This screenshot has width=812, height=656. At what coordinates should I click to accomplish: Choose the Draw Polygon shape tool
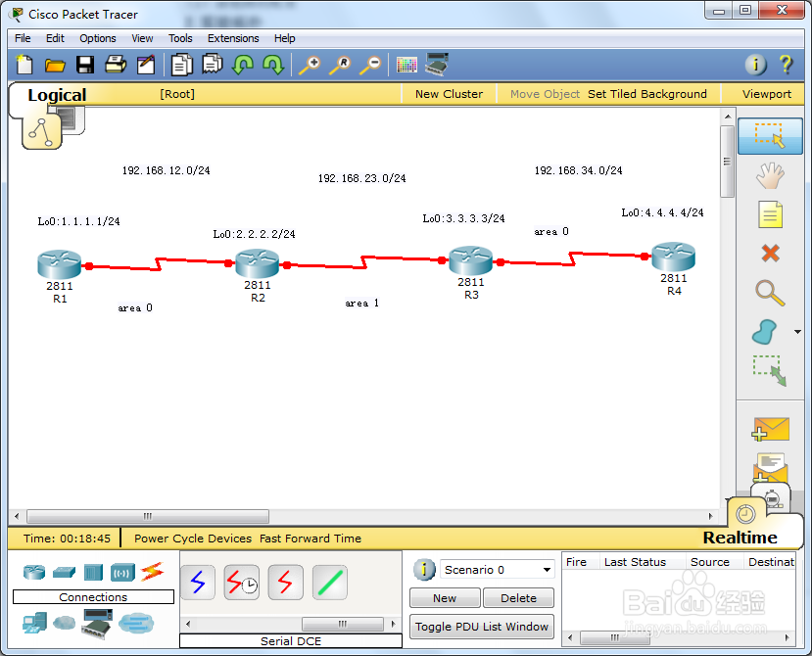(764, 332)
